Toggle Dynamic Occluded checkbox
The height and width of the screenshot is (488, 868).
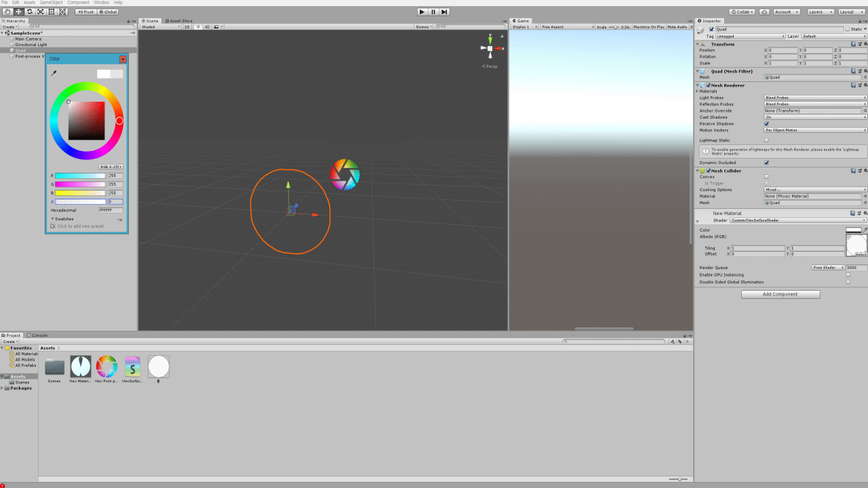tap(767, 163)
